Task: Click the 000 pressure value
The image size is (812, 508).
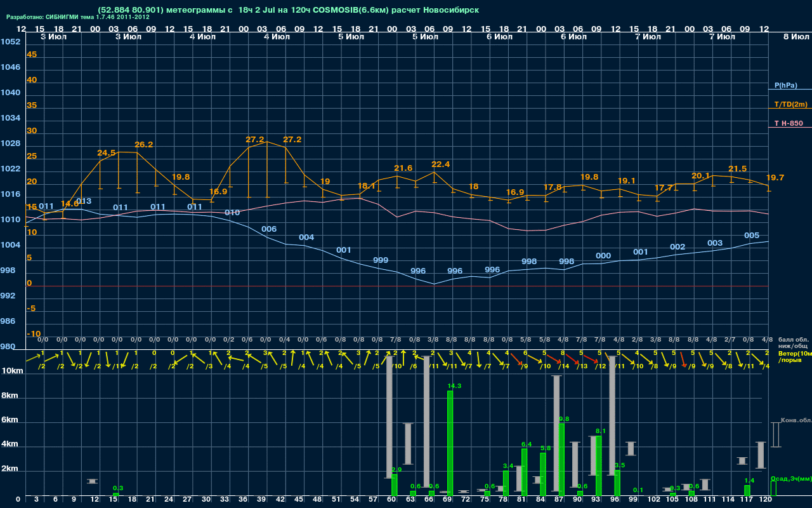Action: pos(603,256)
